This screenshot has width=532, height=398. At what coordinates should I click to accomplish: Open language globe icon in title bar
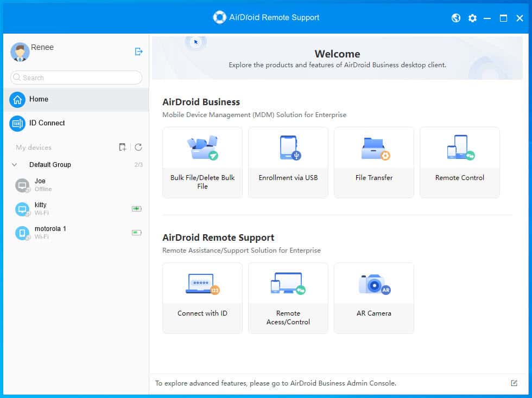click(x=456, y=18)
